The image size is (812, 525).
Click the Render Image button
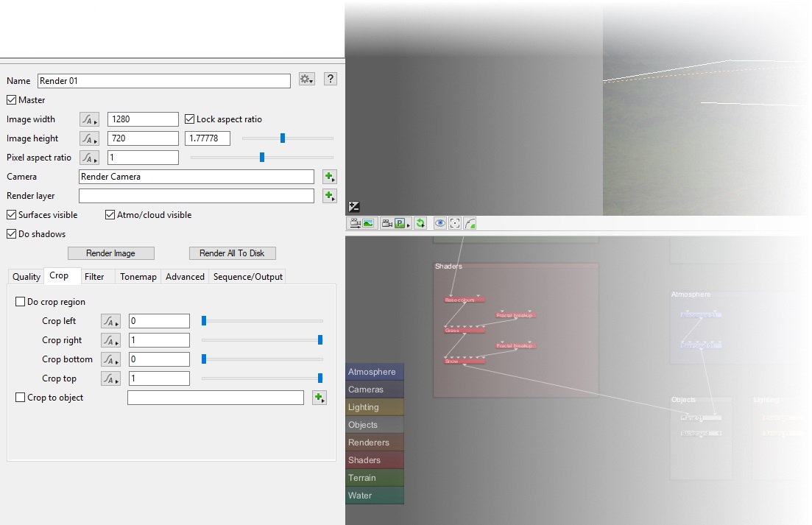point(111,253)
